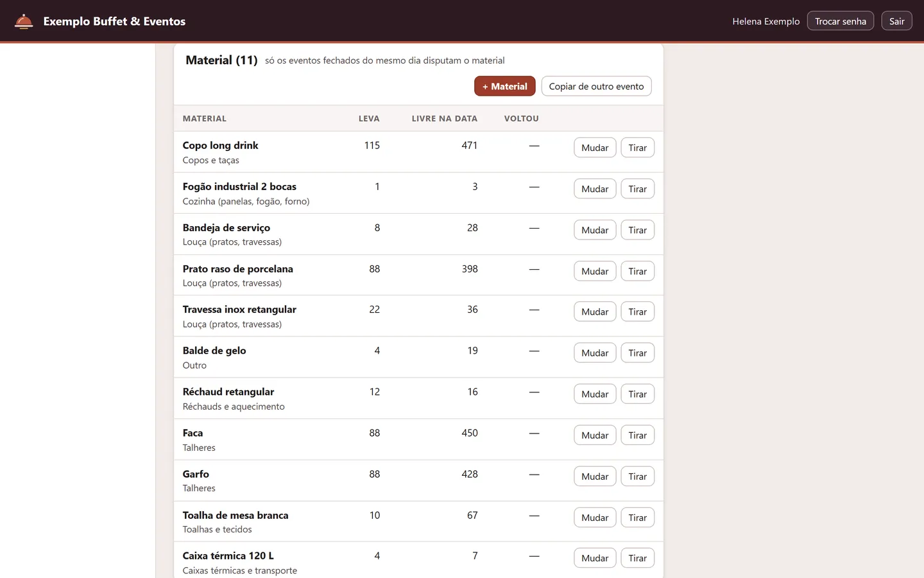Click Mudar for Fogão industrial 2 bocas

tap(595, 189)
